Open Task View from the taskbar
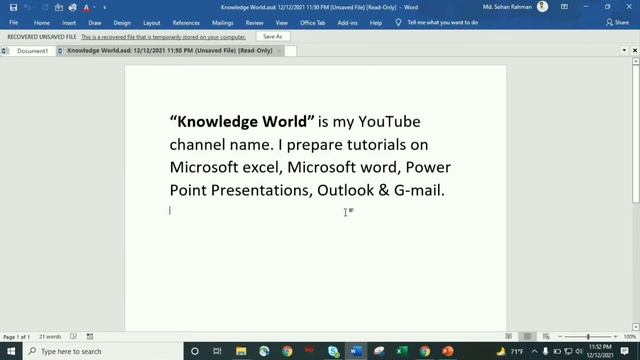The image size is (640, 360). (217, 351)
